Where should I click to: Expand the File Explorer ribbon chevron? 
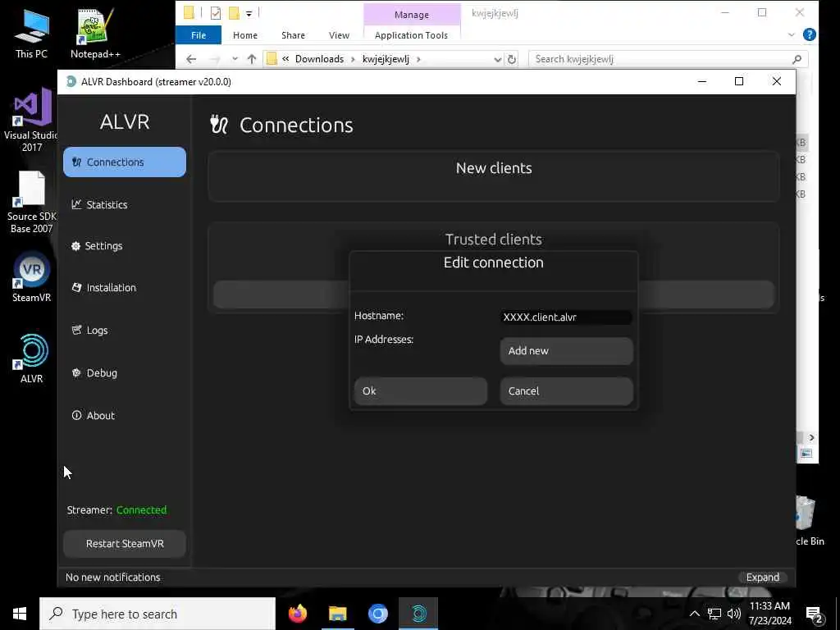pos(792,34)
